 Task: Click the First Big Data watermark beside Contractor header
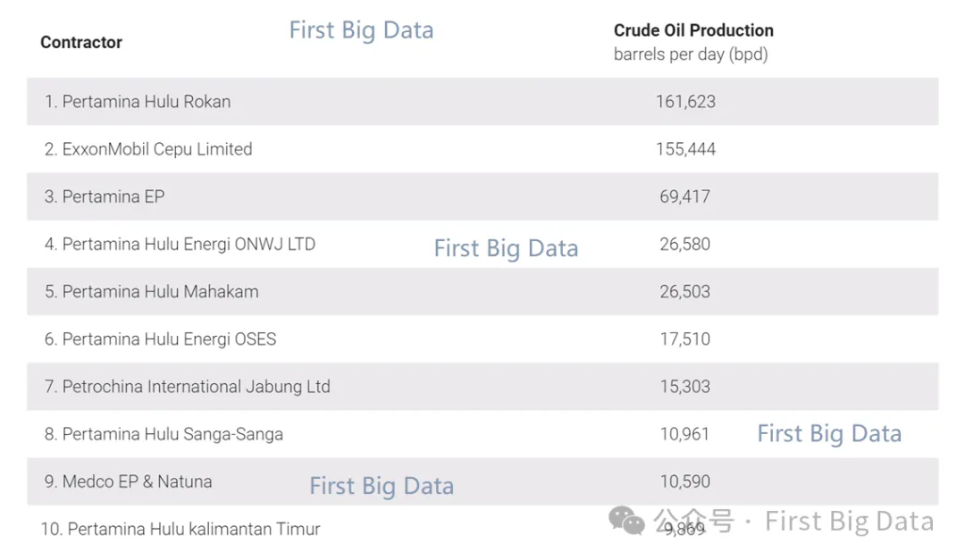click(361, 30)
